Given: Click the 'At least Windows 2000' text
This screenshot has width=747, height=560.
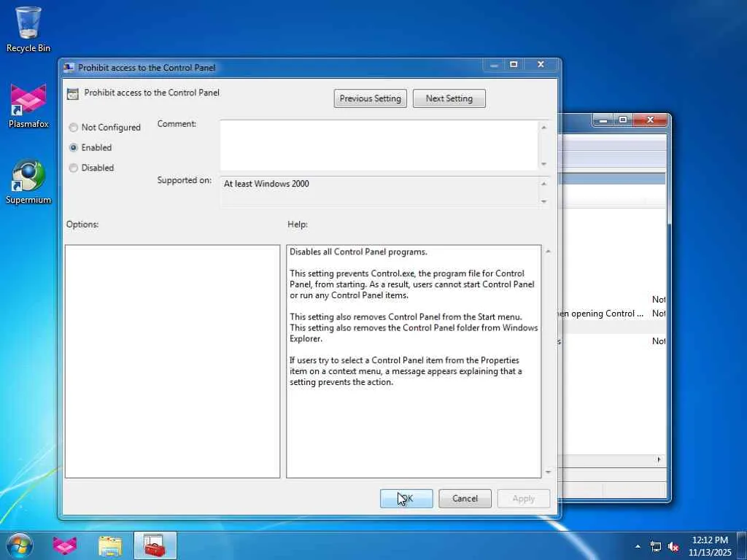Looking at the screenshot, I should (x=266, y=184).
